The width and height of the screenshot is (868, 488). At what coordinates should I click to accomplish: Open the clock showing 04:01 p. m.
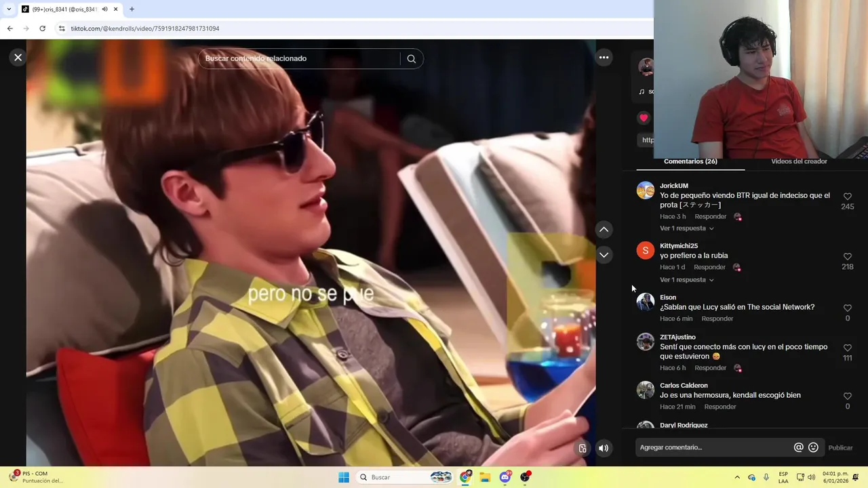(x=835, y=477)
